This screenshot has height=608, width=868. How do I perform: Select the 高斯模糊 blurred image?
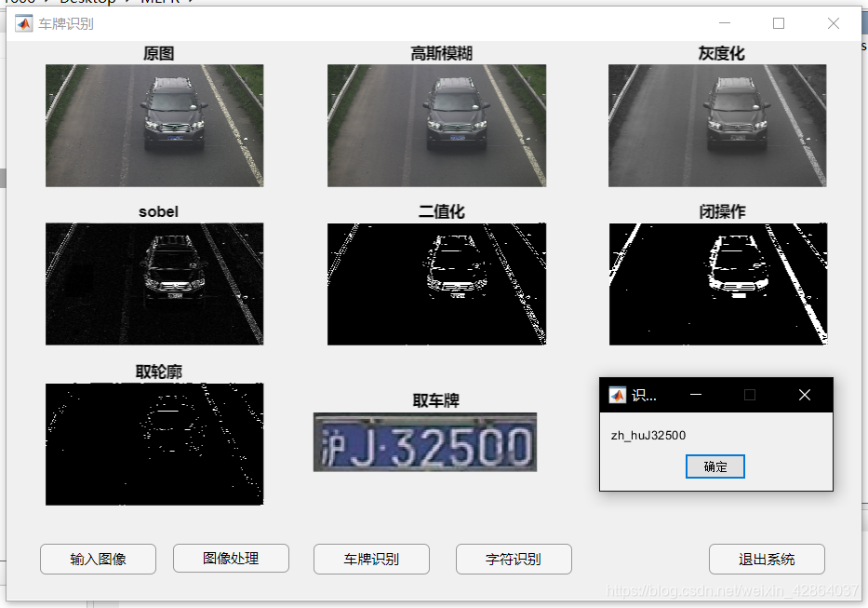click(436, 126)
